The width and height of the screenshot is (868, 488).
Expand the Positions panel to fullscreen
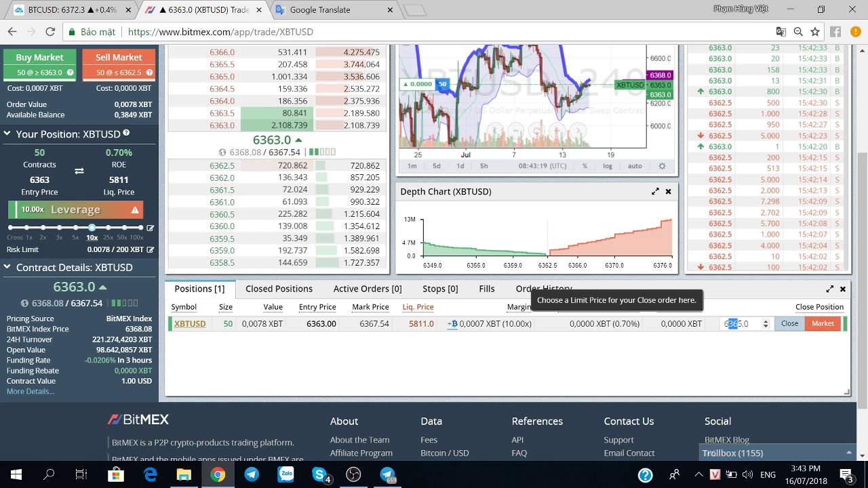point(829,289)
